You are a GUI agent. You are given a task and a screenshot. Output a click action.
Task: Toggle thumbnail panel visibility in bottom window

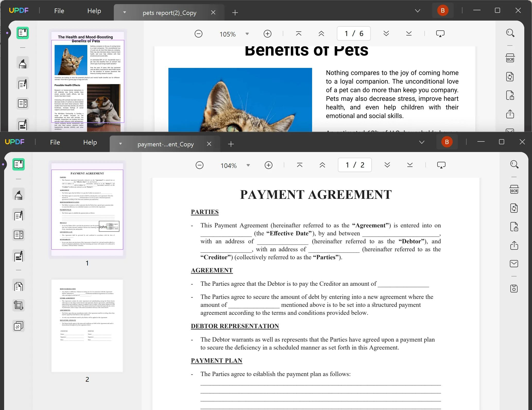point(19,164)
